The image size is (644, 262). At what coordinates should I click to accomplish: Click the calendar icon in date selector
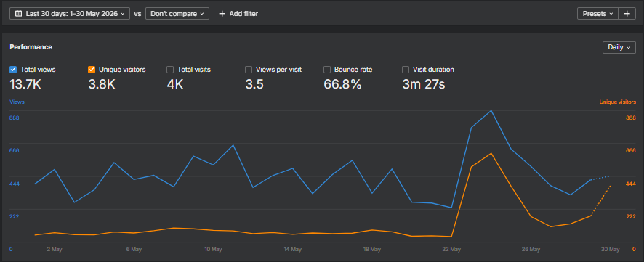tap(18, 14)
